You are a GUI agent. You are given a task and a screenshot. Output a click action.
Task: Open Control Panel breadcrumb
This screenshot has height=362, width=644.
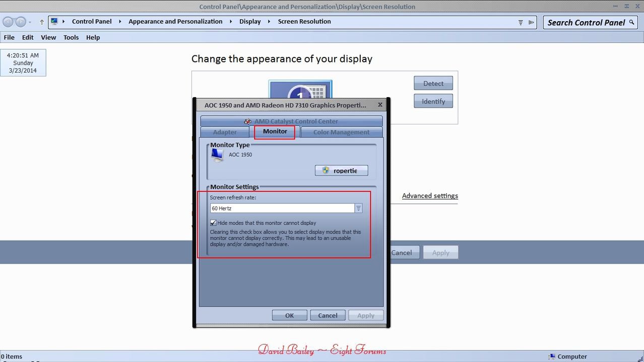92,22
